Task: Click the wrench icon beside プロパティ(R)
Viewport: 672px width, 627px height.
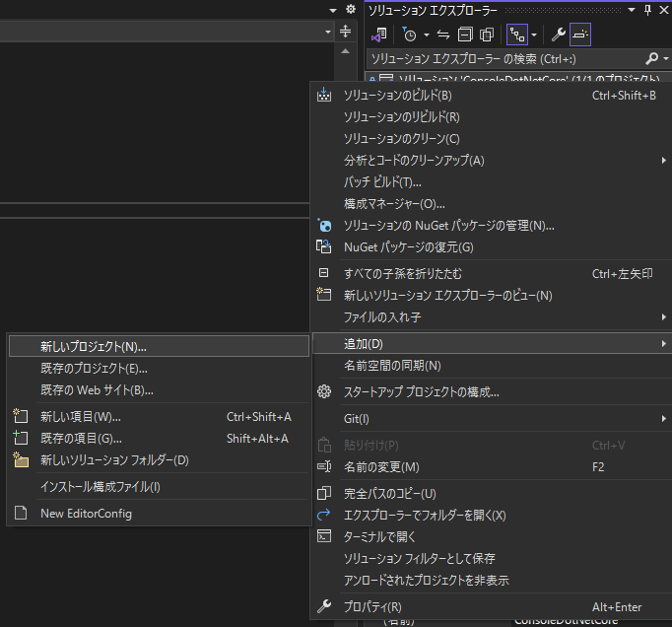Action: pyautogui.click(x=324, y=606)
